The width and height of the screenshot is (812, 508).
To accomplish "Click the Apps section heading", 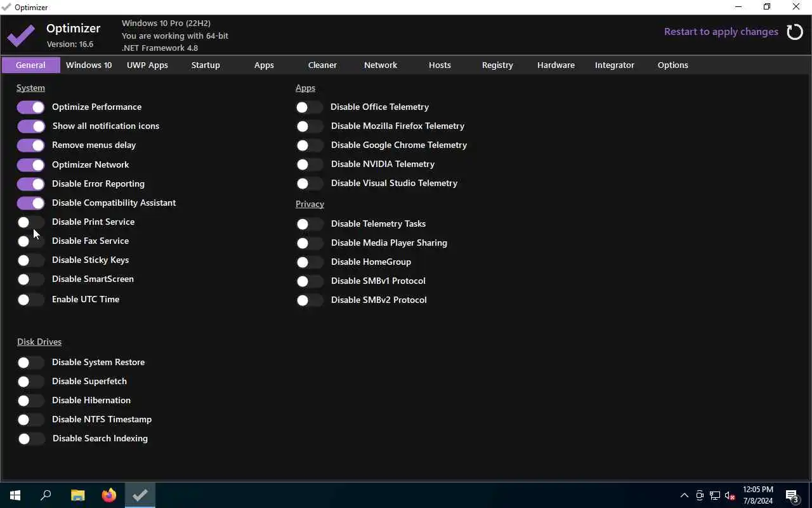I will (305, 88).
